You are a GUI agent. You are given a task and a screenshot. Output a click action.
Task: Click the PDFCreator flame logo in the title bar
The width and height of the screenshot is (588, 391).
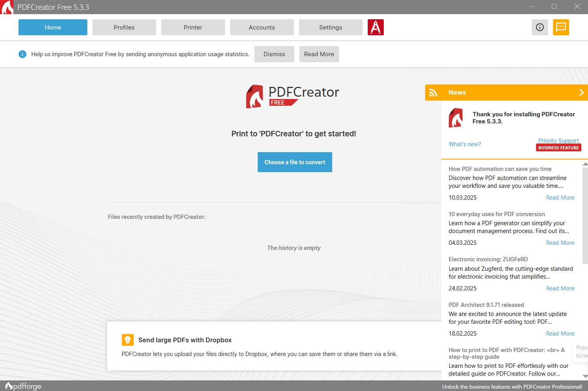6,7
